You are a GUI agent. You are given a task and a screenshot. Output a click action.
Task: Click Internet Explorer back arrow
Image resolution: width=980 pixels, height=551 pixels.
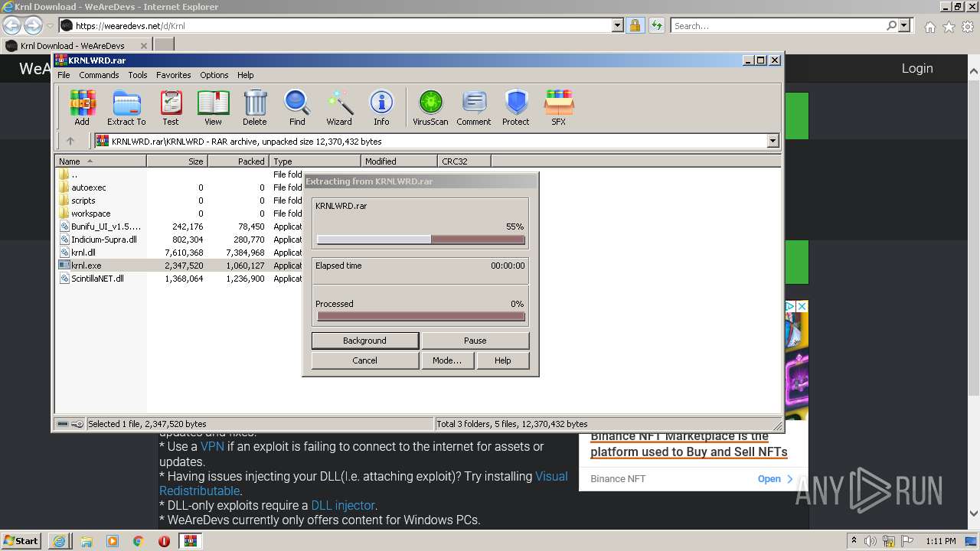click(11, 25)
